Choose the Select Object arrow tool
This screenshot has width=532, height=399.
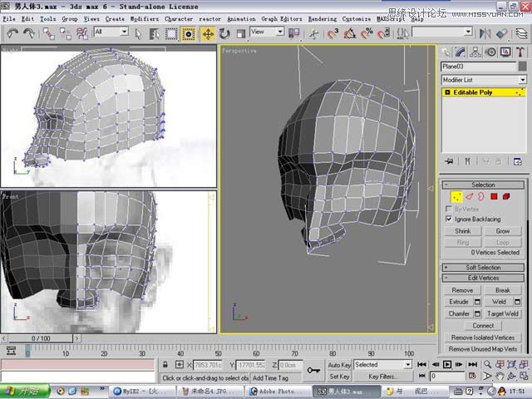(x=138, y=34)
